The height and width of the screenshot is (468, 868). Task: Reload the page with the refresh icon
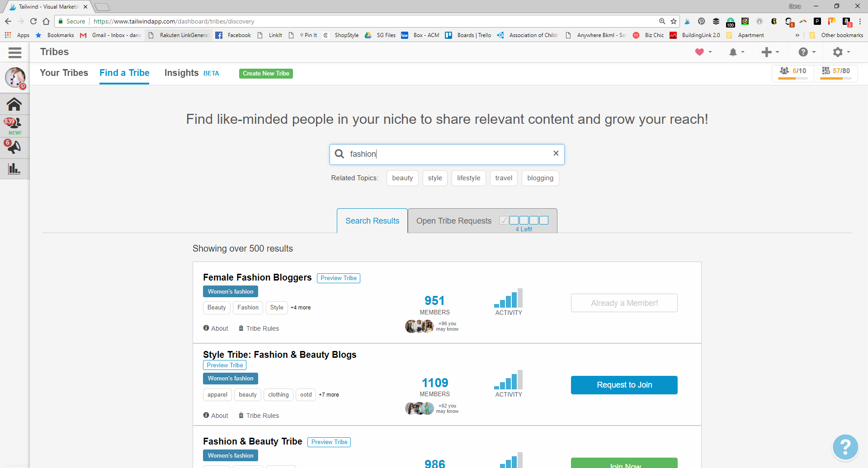(x=33, y=21)
